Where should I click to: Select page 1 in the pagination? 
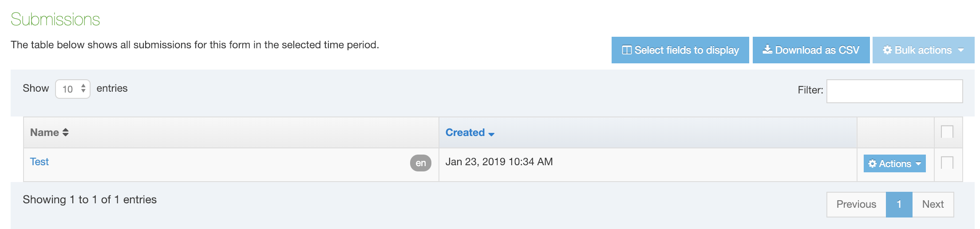click(x=899, y=204)
